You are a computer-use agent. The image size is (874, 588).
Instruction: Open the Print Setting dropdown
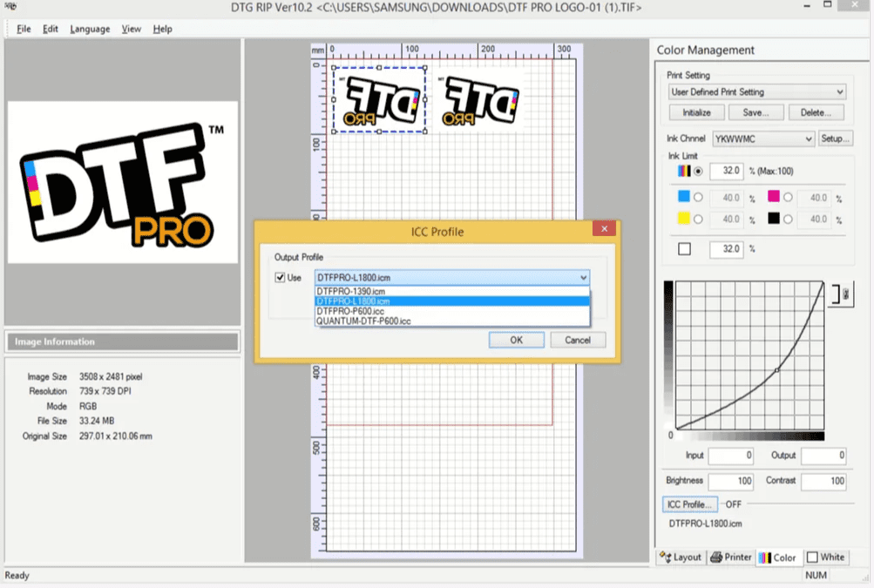[756, 91]
